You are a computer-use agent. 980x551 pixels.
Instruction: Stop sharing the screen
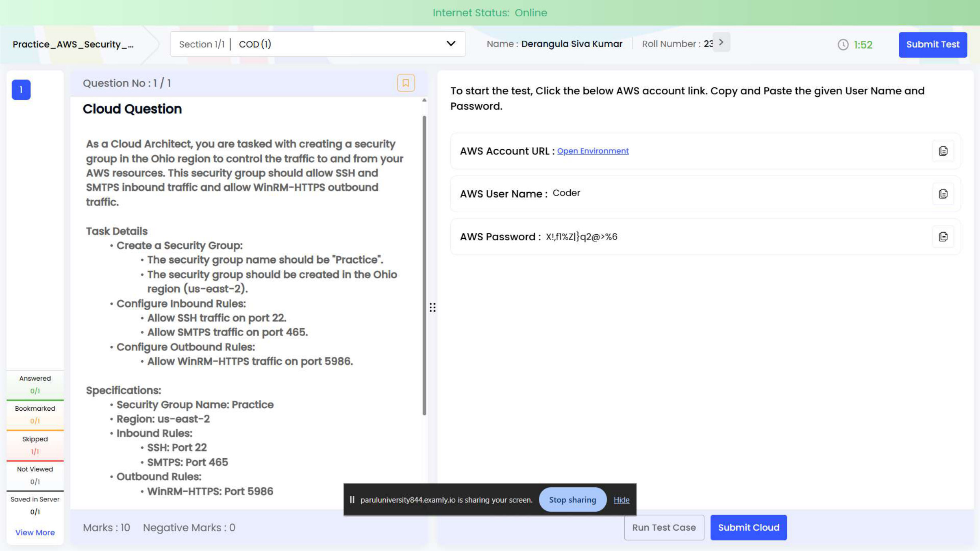(x=572, y=499)
